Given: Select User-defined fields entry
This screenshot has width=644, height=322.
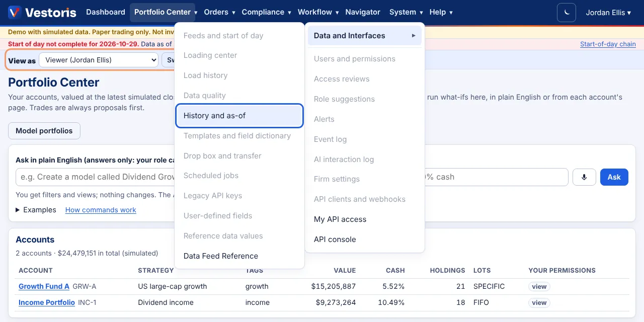Looking at the screenshot, I should (239, 216).
